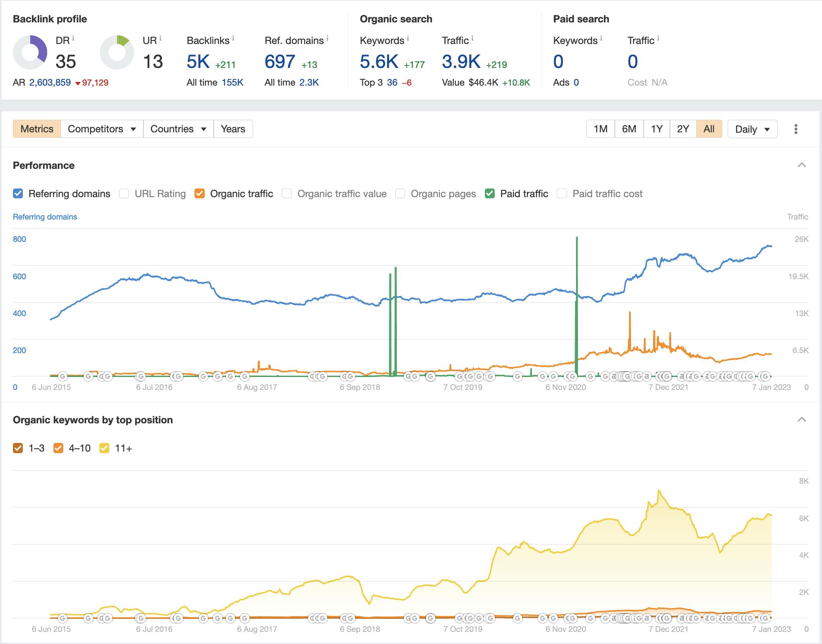Click the DR donut chart
The height and width of the screenshot is (644, 822).
30,52
